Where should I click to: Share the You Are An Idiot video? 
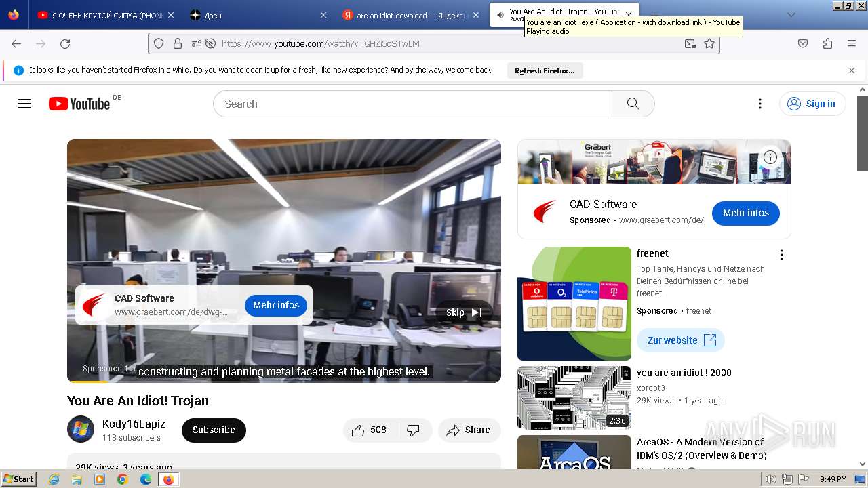click(469, 430)
